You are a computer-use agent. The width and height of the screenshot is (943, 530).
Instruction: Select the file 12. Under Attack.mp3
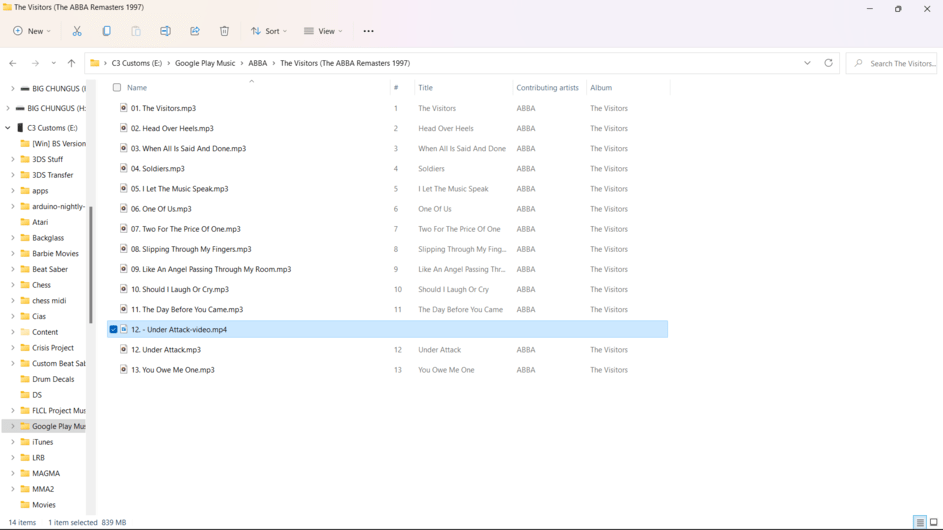click(166, 350)
